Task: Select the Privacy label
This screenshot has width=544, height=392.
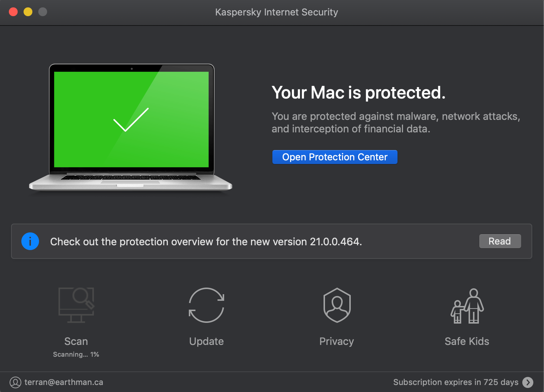Action: click(x=337, y=341)
